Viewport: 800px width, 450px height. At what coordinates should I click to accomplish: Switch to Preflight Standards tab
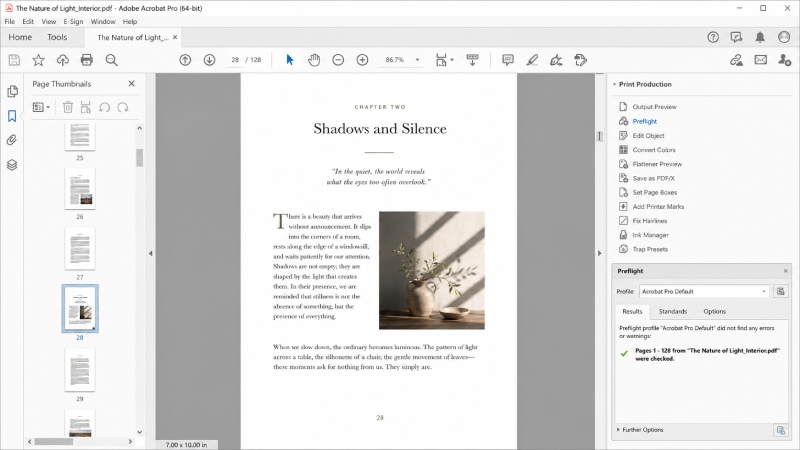click(x=672, y=311)
